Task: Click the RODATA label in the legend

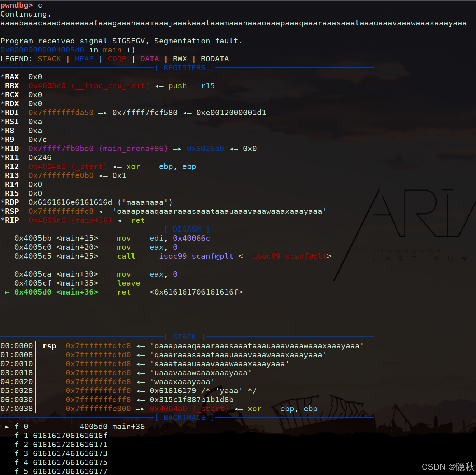Action: [x=215, y=59]
